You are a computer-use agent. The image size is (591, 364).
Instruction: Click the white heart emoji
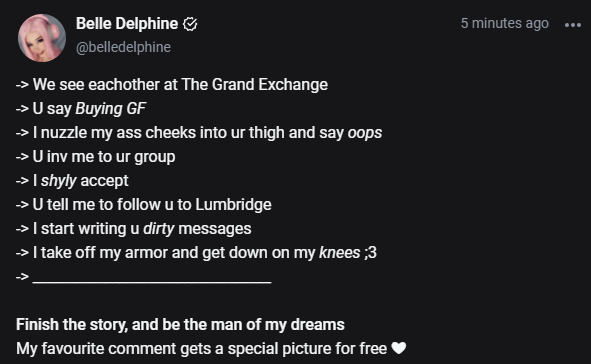coord(399,348)
